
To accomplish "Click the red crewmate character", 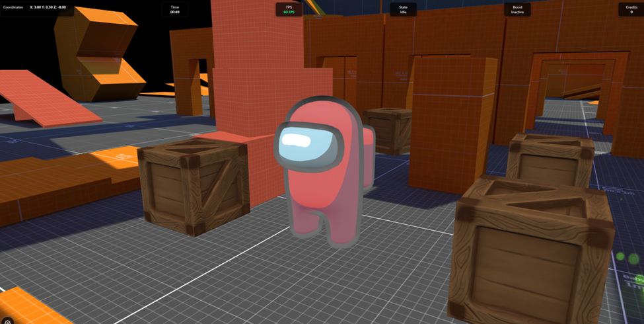I will click(x=324, y=171).
